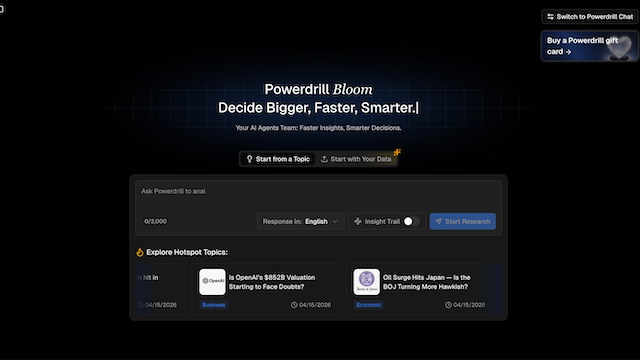Click the Business category tag
640x360 pixels.
click(213, 305)
